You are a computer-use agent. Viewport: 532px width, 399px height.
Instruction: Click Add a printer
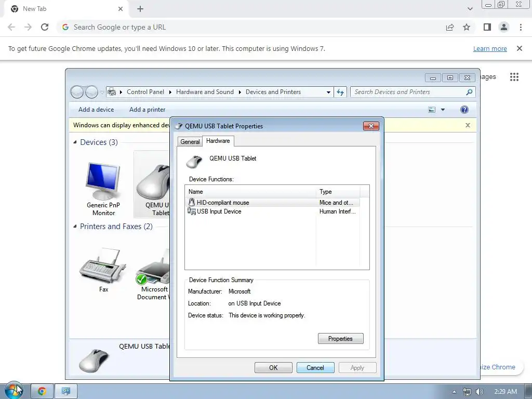pyautogui.click(x=147, y=110)
